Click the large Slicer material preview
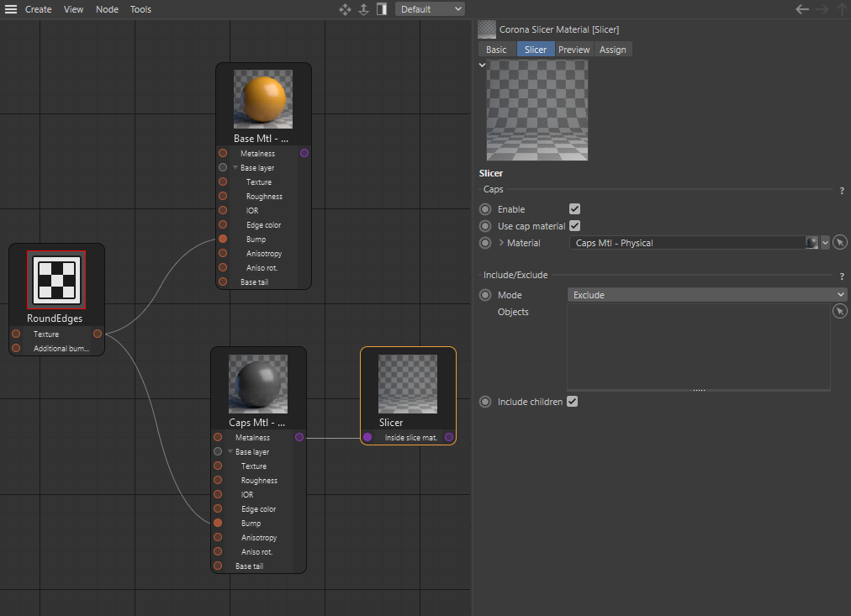This screenshot has width=851, height=616. pyautogui.click(x=537, y=110)
